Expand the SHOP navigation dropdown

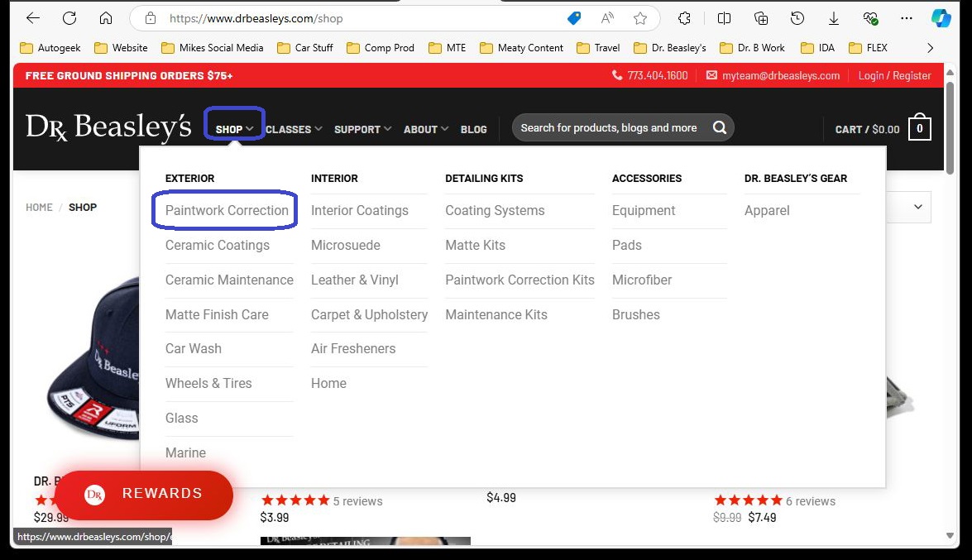click(x=234, y=129)
